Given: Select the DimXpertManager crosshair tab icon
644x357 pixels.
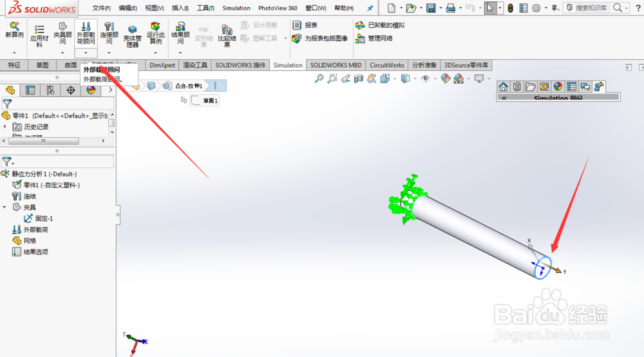Looking at the screenshot, I should pos(71,90).
